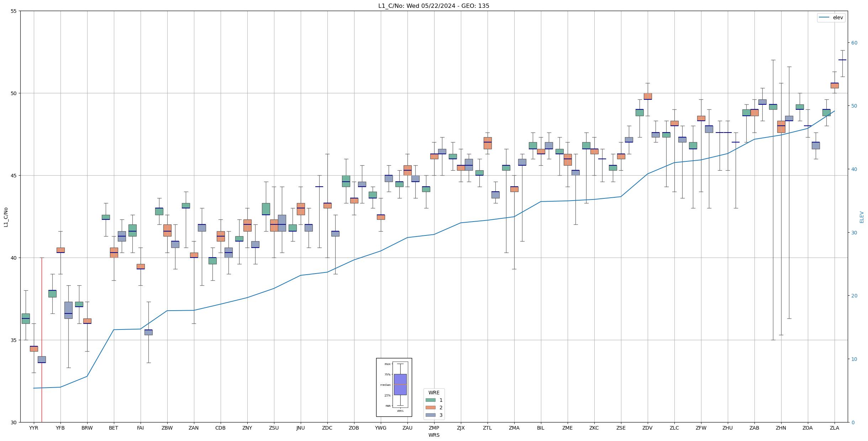Click the ZHN x-axis label
Viewport: 868px width, 441px height.
[x=781, y=428]
